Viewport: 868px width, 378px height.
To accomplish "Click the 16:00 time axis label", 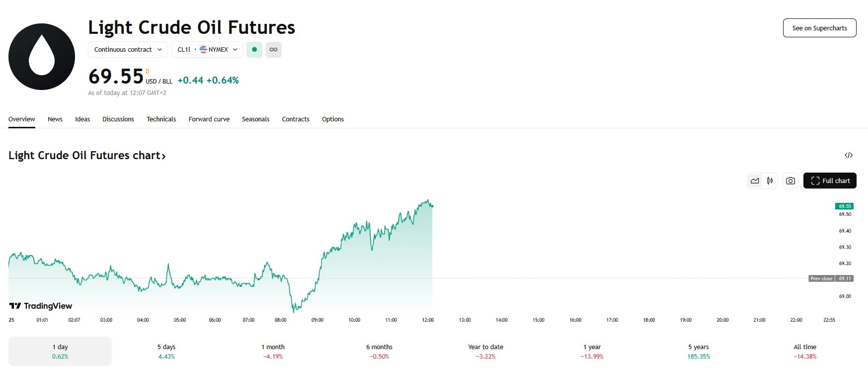I will tap(575, 320).
